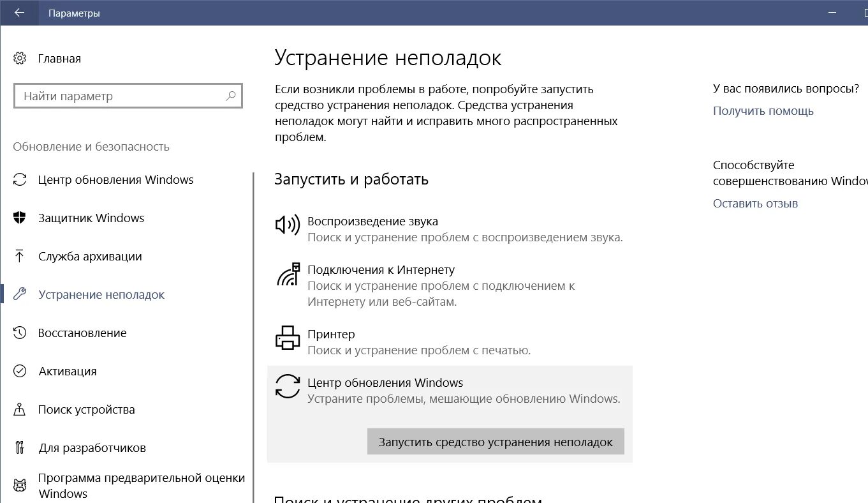868x503 pixels.
Task: Open Программа предварительной оценки Windows
Action: tap(142, 486)
